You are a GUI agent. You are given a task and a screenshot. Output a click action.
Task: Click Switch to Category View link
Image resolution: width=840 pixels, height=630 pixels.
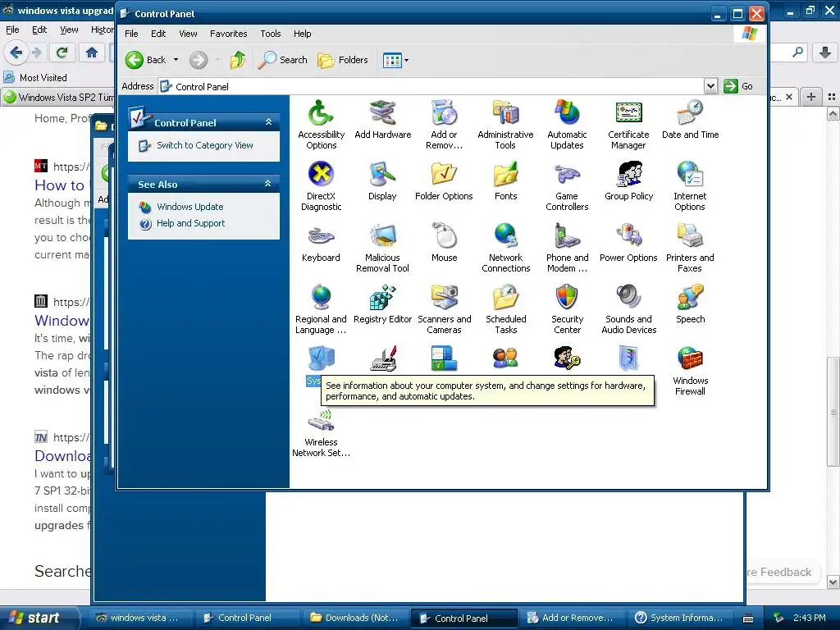click(x=204, y=145)
